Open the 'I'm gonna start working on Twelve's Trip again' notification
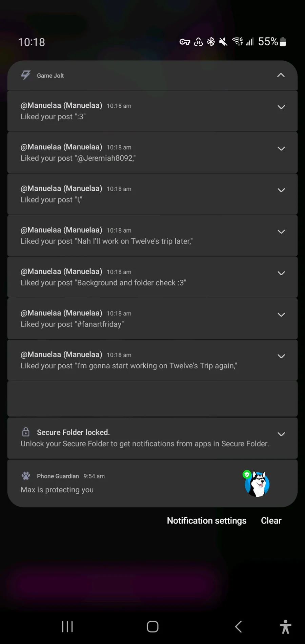Image resolution: width=305 pixels, height=644 pixels. [x=136, y=360]
